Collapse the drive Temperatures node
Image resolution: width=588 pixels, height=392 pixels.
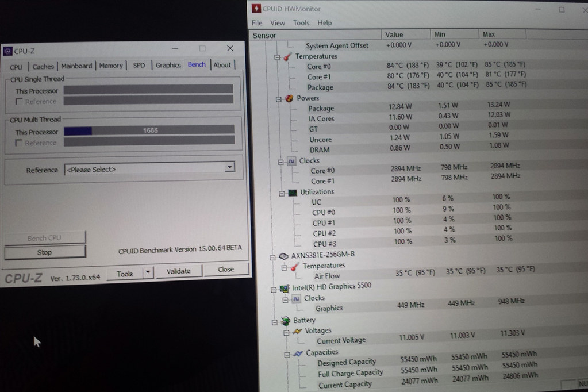point(285,268)
